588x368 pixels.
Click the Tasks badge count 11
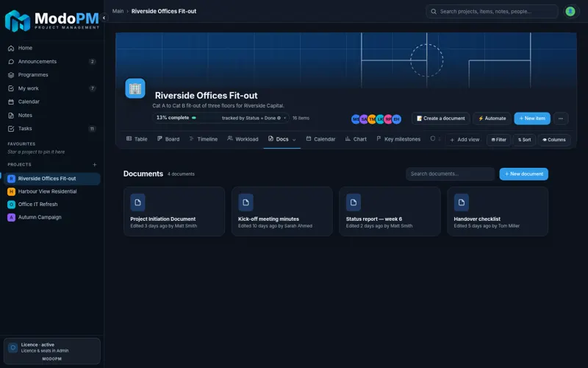(93, 129)
